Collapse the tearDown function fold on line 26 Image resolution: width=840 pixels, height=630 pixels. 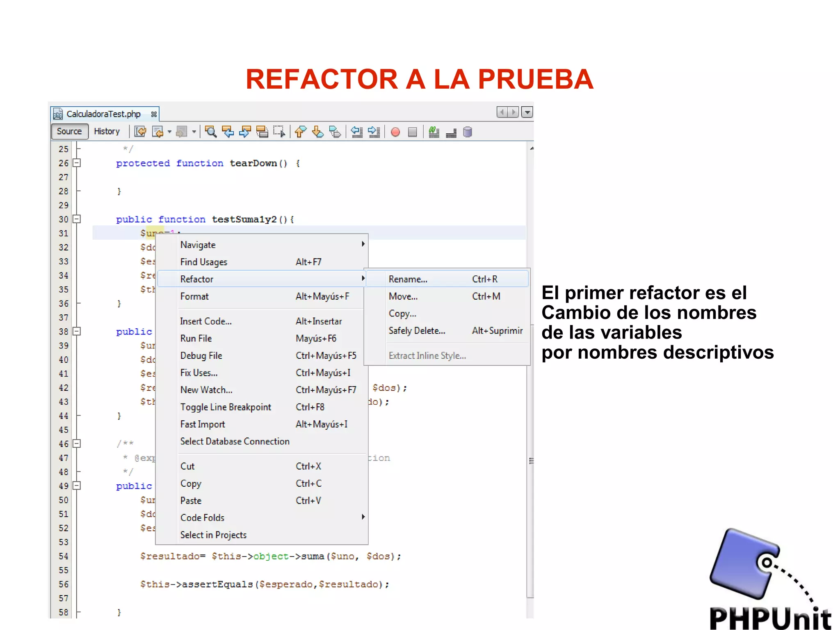[77, 163]
